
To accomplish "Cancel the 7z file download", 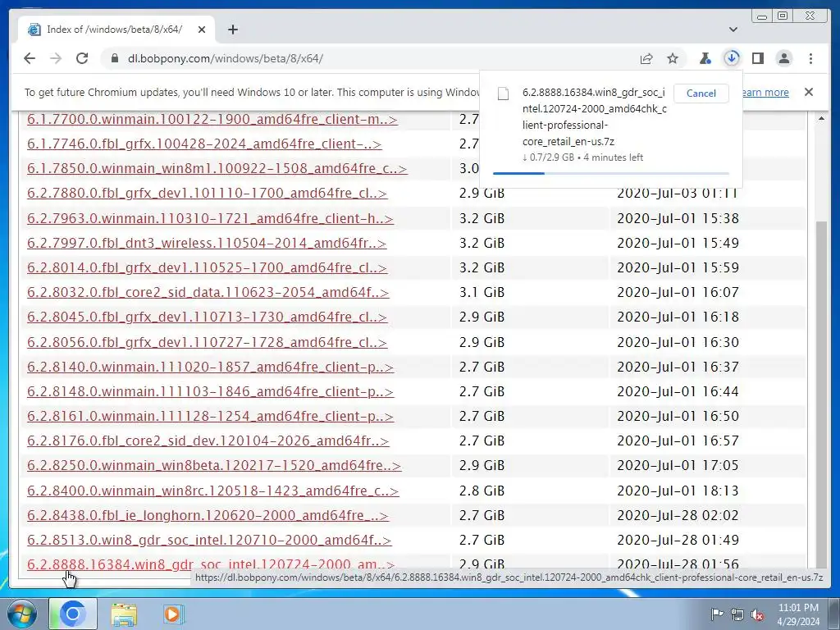I will 701,94.
